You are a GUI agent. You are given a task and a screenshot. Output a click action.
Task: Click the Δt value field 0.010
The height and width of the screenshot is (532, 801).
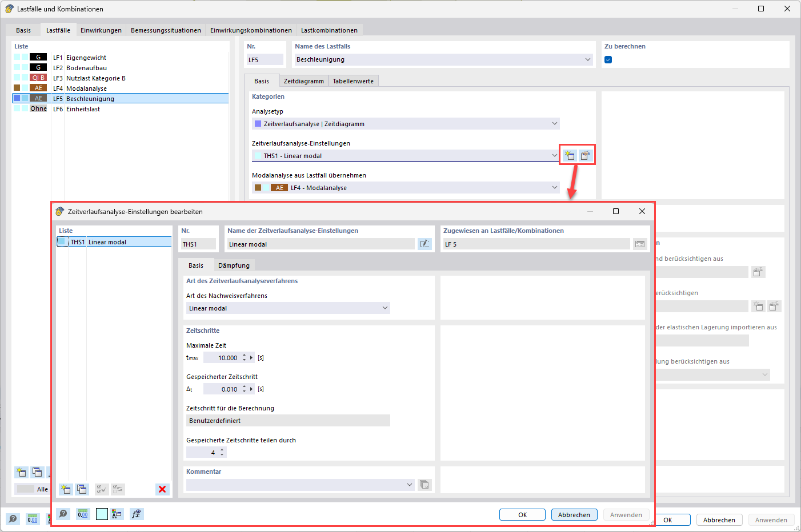click(x=222, y=389)
